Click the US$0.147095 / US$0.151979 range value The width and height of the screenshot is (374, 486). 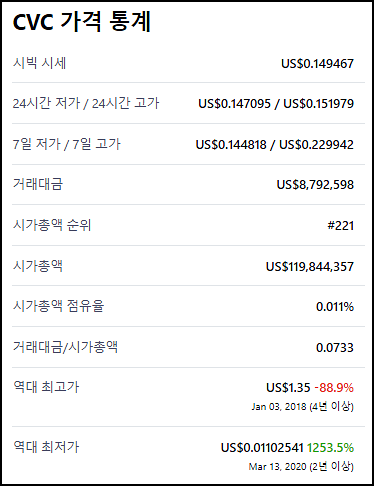coord(276,104)
